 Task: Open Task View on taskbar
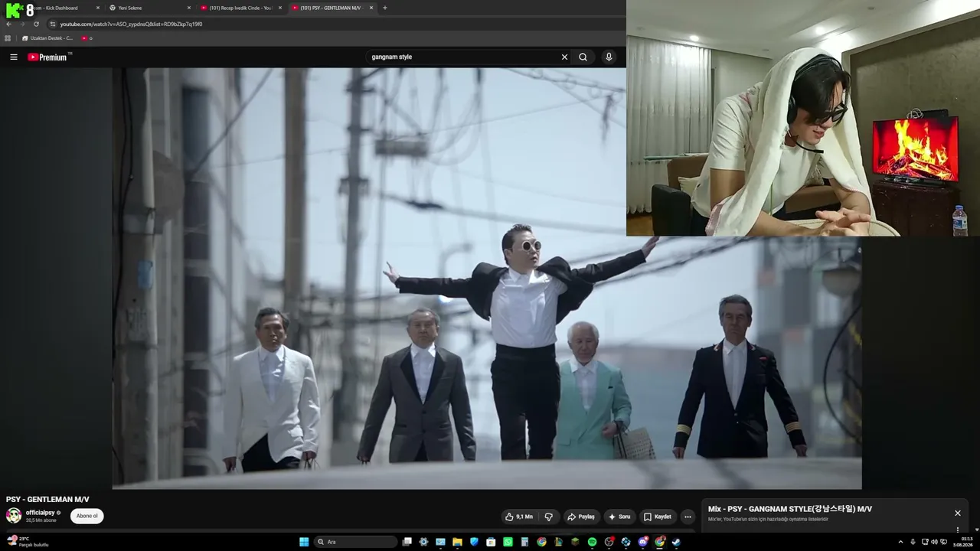pyautogui.click(x=407, y=542)
